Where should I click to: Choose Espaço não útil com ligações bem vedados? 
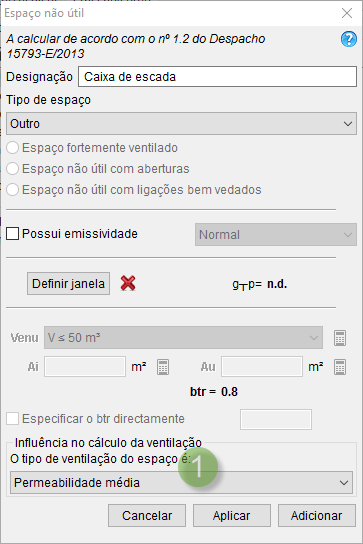[x=12, y=190]
